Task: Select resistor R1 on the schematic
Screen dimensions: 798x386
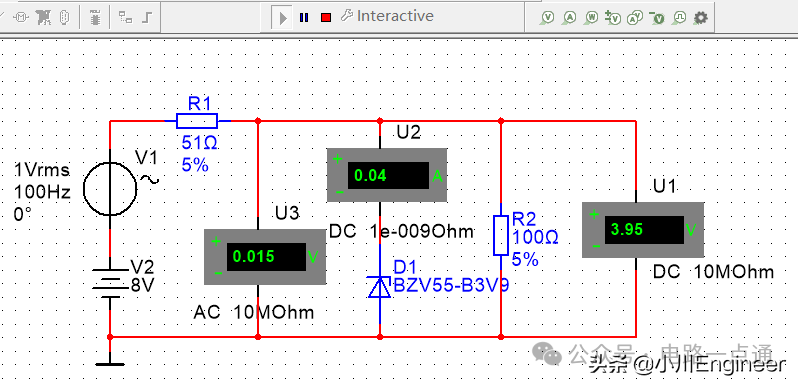Action: click(197, 121)
